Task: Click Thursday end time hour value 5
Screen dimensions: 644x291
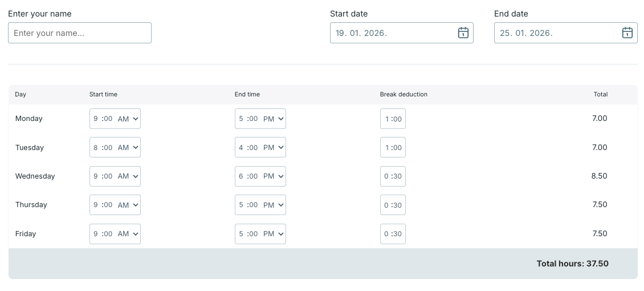Action: tap(241, 205)
